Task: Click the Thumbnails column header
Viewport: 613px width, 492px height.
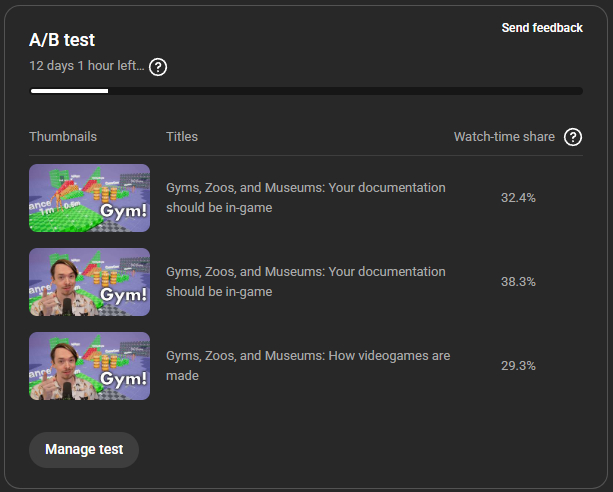Action: pyautogui.click(x=63, y=137)
